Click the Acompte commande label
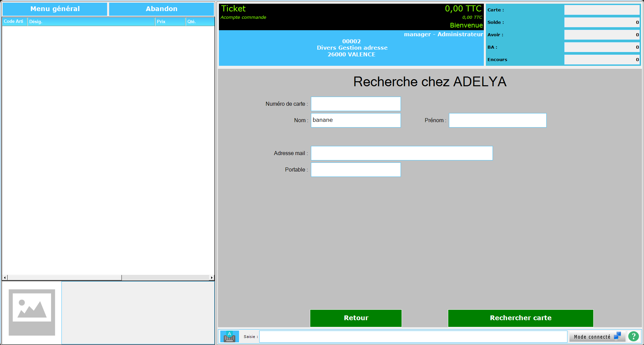644x345 pixels. coord(243,17)
